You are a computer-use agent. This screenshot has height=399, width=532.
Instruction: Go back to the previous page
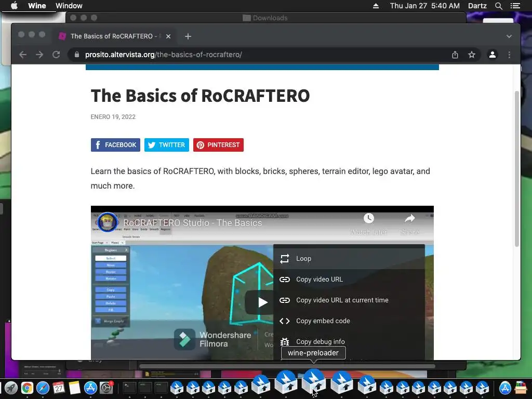[23, 55]
